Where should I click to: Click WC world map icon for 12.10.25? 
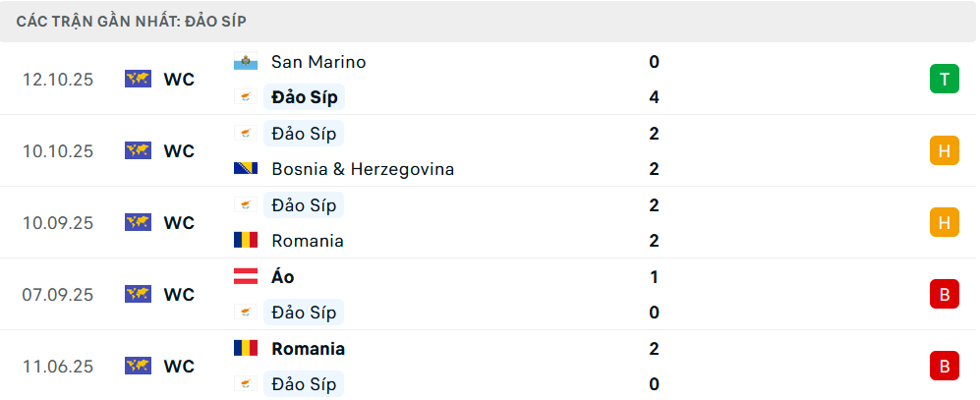[x=138, y=80]
